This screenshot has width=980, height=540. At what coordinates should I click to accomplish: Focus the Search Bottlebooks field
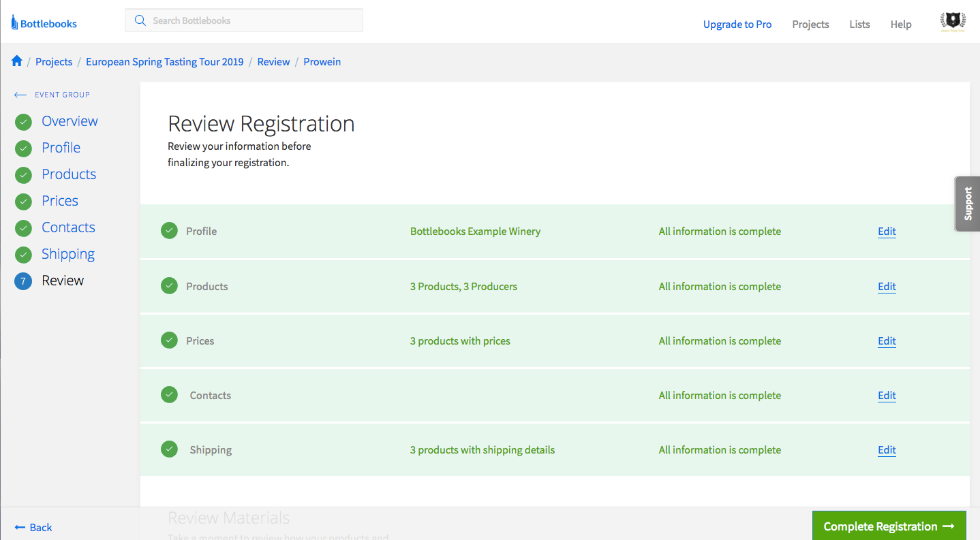click(244, 20)
